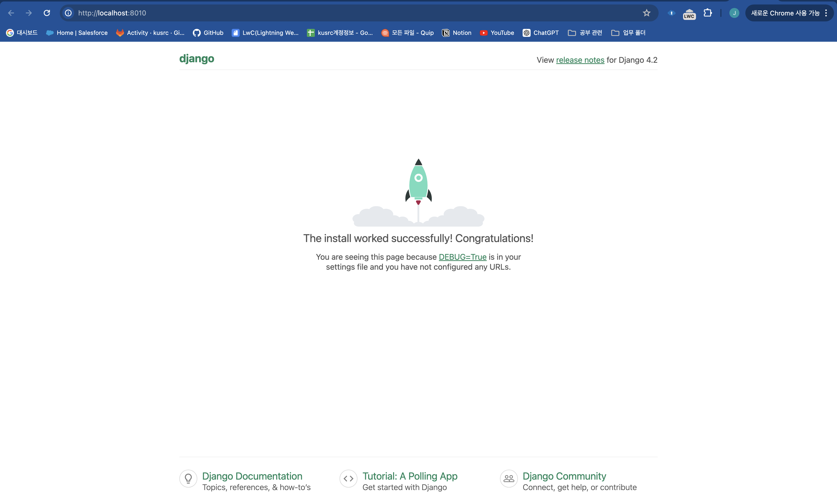Open the 대시보드 bookmark
837x504 pixels.
(22, 33)
